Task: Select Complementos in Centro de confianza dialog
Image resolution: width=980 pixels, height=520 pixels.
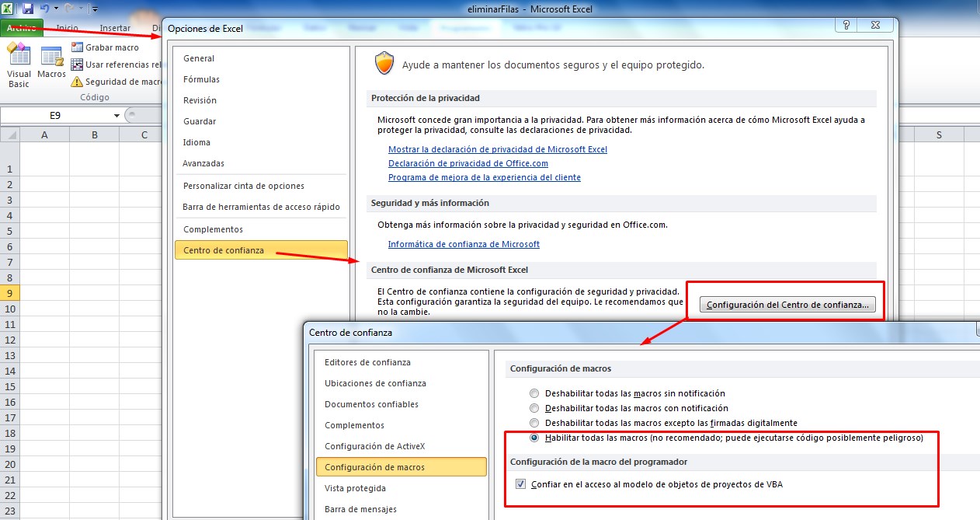Action: click(x=401, y=425)
